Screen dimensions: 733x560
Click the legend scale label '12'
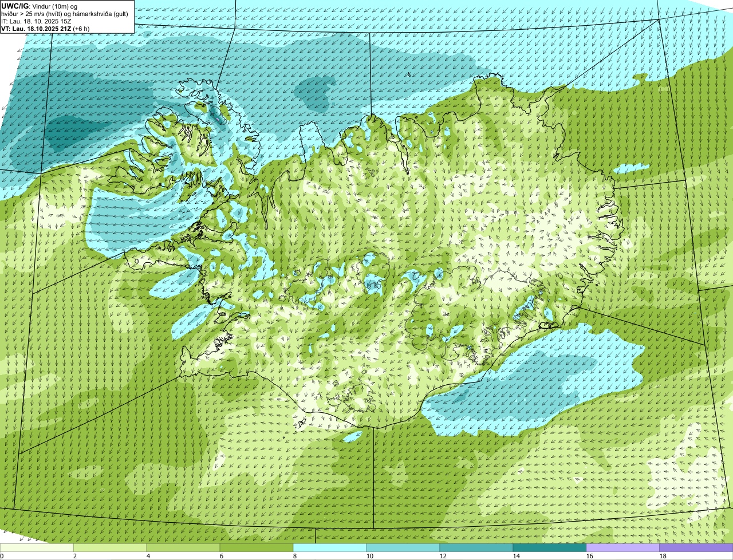[x=443, y=556]
